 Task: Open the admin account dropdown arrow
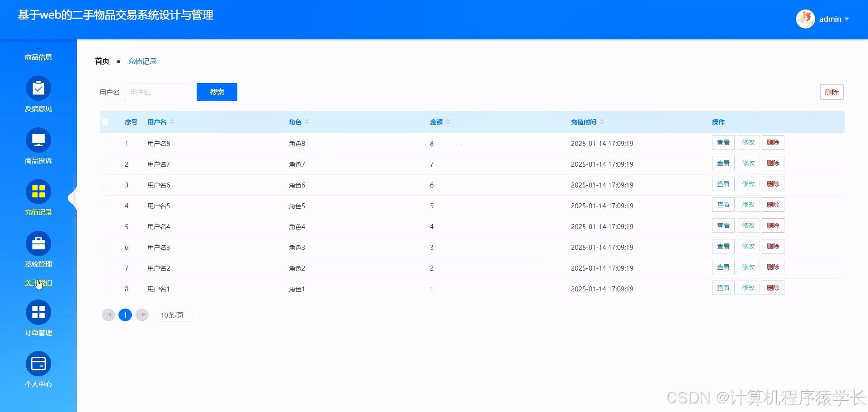847,19
